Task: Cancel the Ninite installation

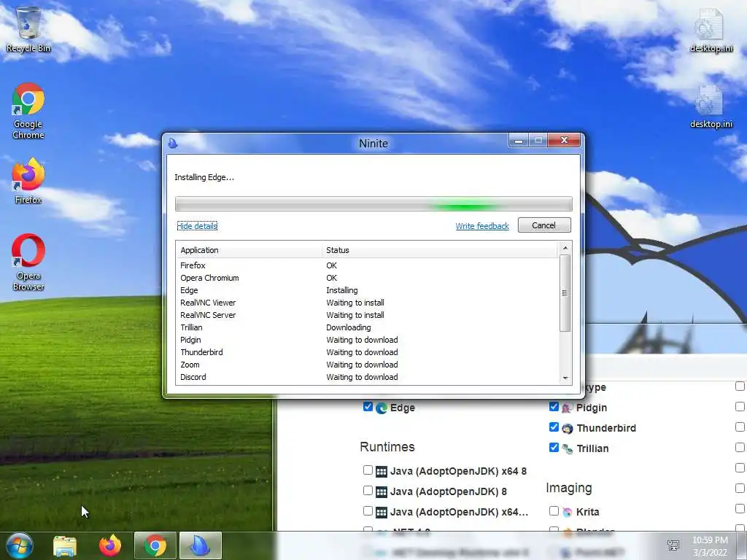Action: pos(544,225)
